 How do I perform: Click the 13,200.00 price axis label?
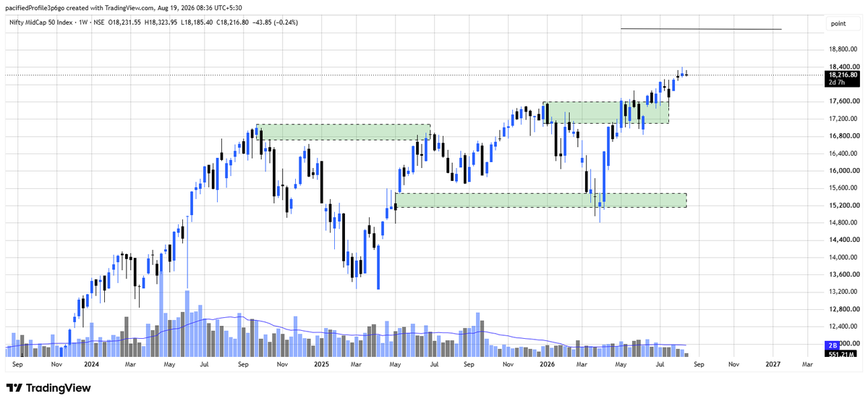point(843,292)
